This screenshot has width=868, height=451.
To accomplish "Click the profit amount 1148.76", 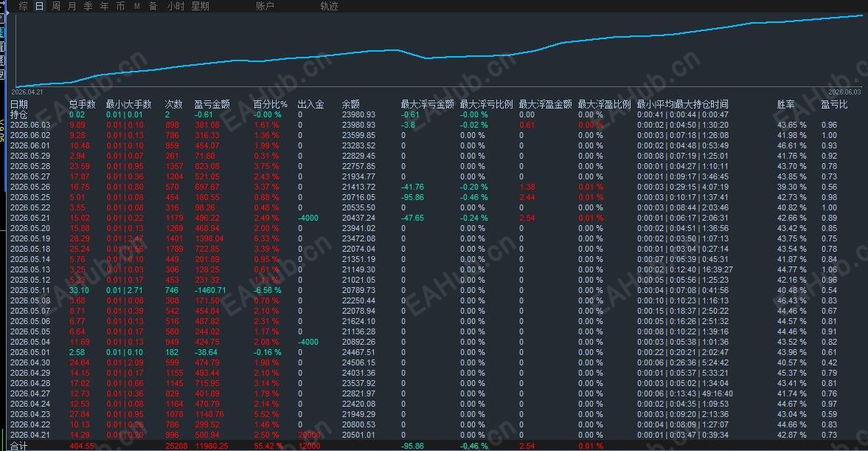I will [x=209, y=414].
